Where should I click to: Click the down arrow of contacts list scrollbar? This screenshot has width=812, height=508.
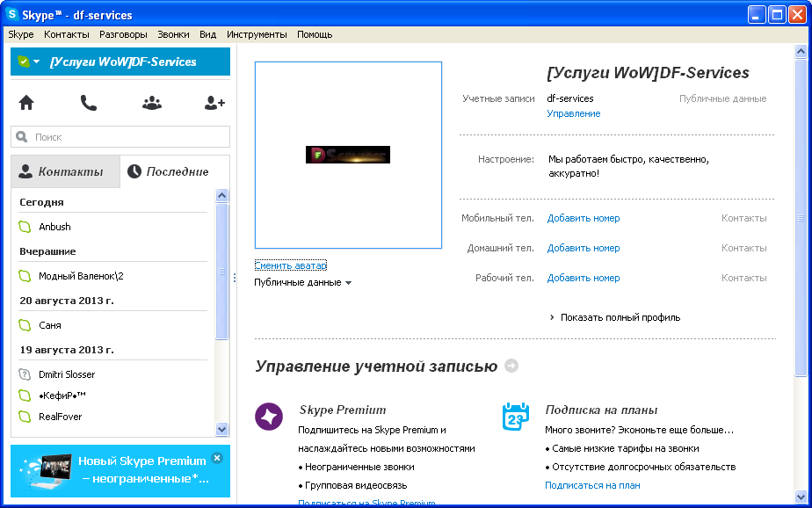point(221,429)
